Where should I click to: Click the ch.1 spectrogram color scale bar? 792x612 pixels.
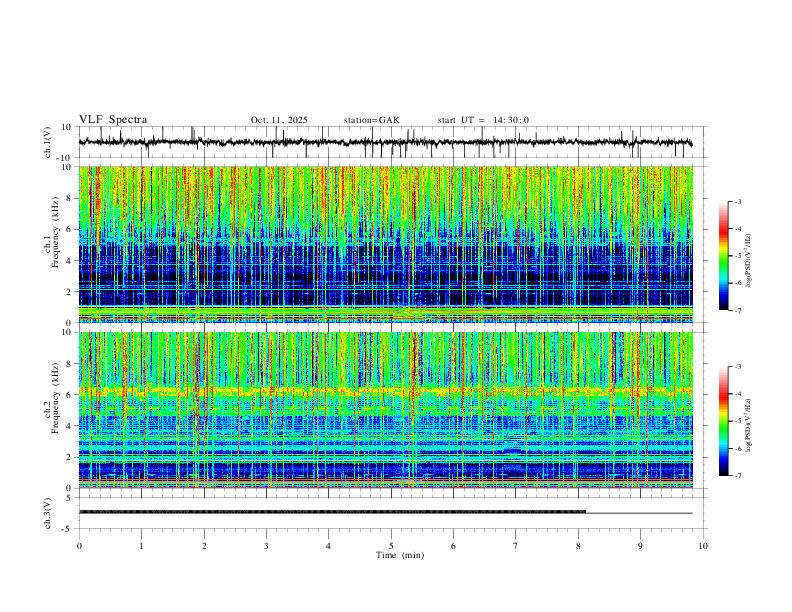coord(724,256)
